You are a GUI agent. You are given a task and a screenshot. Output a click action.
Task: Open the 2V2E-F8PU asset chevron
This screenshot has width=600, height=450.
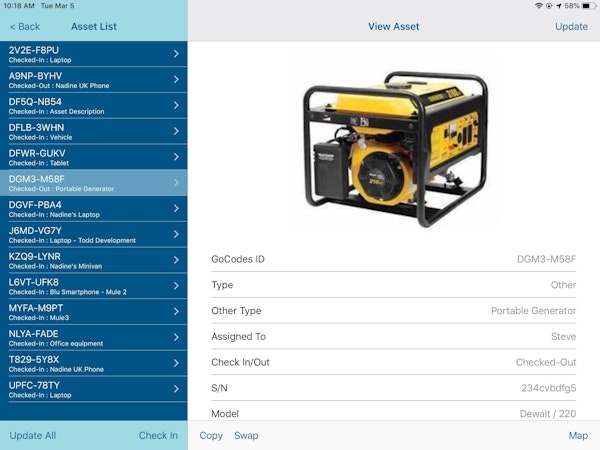[176, 54]
